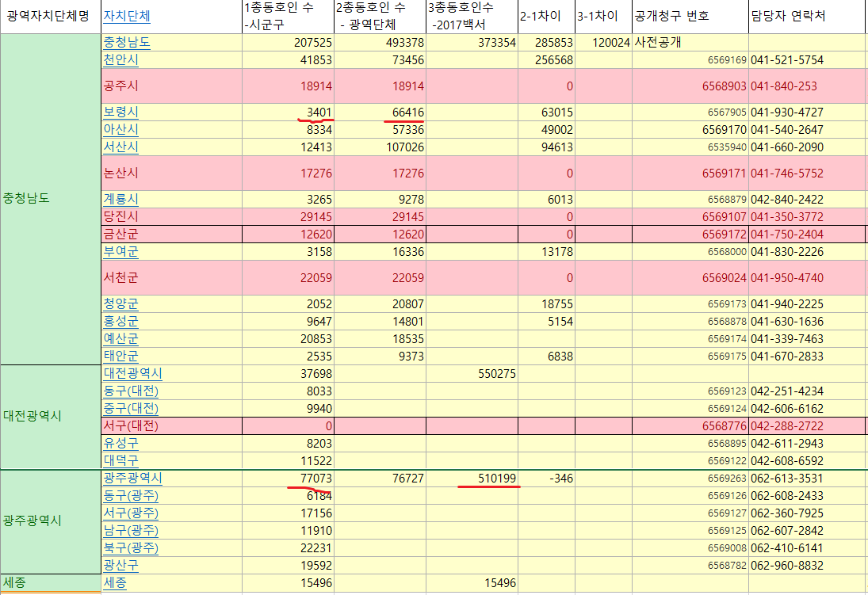This screenshot has height=595, width=868.
Task: Select the red 논산시 cell
Action: [x=171, y=174]
